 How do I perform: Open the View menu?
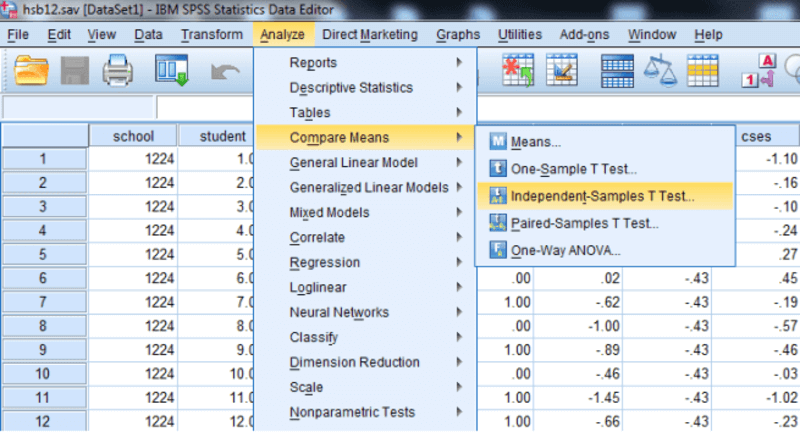click(x=102, y=35)
